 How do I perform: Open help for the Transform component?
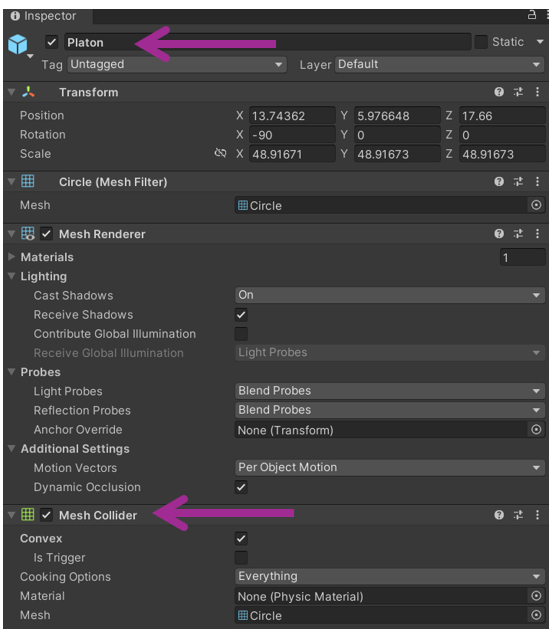(x=499, y=92)
